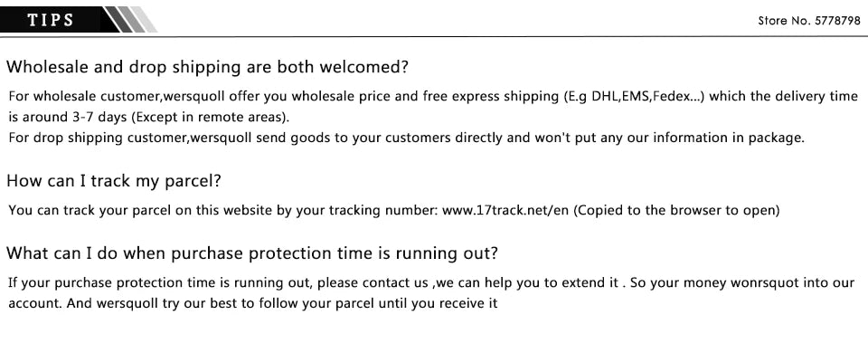
Task: Click the diagonal stripes beside TIPS
Action: click(x=130, y=20)
